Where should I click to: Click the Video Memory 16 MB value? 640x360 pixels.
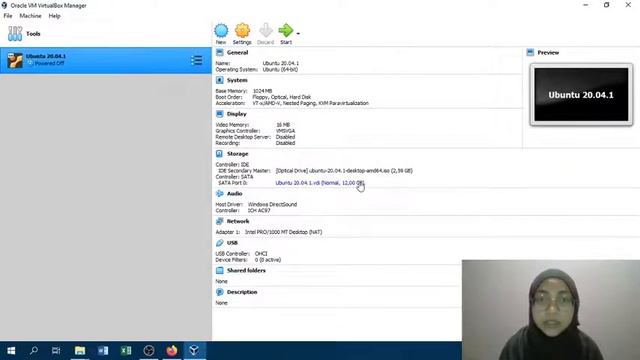(283, 125)
